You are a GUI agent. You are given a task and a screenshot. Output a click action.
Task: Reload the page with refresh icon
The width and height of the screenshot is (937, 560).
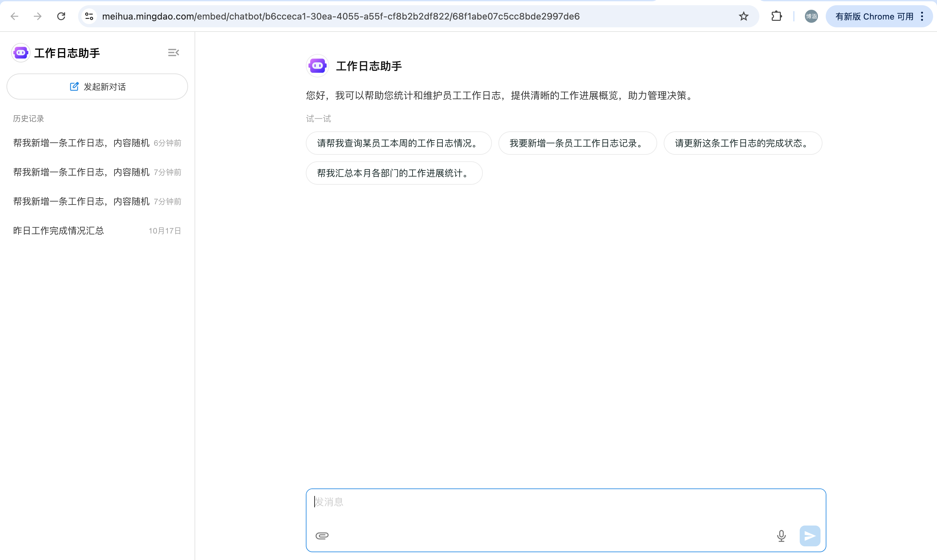61,16
